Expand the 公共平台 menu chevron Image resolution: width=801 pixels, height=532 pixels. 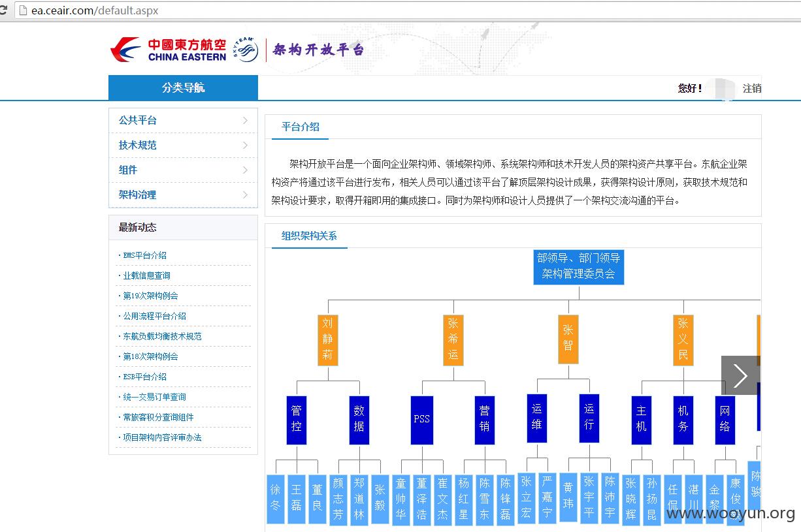pyautogui.click(x=245, y=120)
